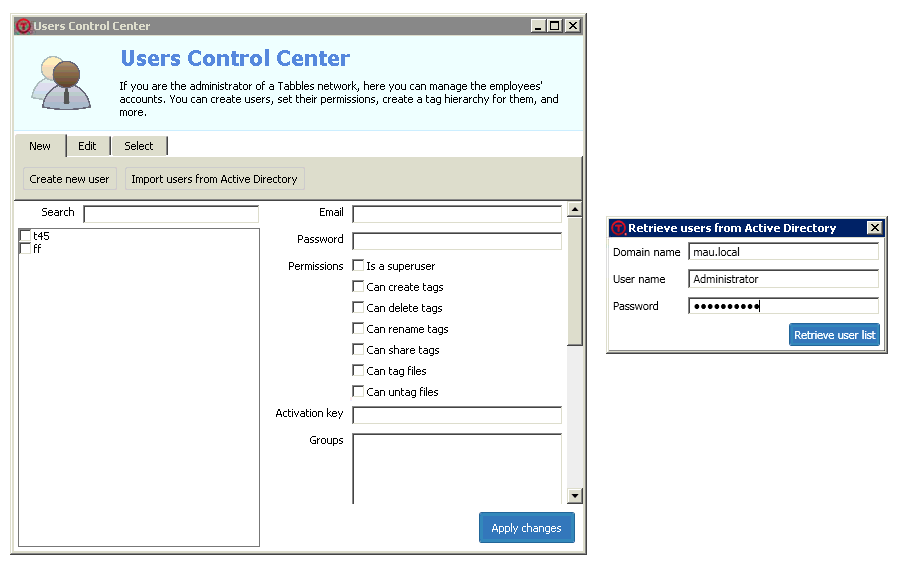Click the 't45' user name text
Screen dimensions: 903x572
click(x=41, y=236)
